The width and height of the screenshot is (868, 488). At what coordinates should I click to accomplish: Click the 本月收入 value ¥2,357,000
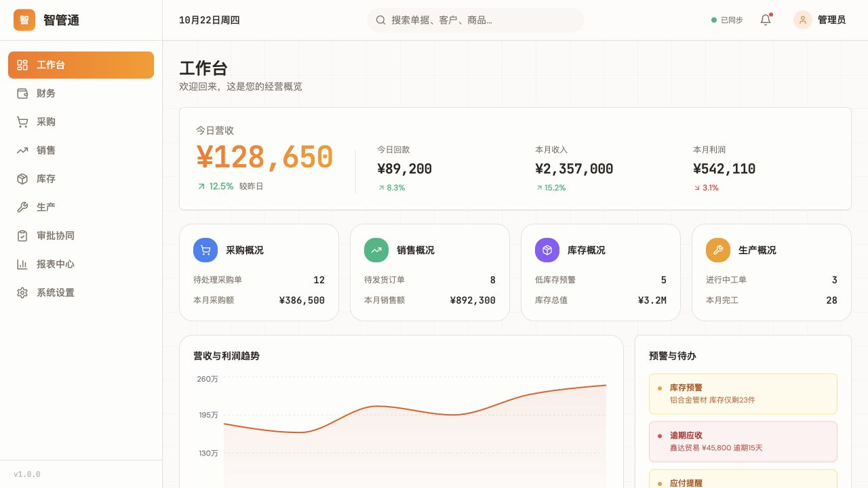(x=574, y=169)
